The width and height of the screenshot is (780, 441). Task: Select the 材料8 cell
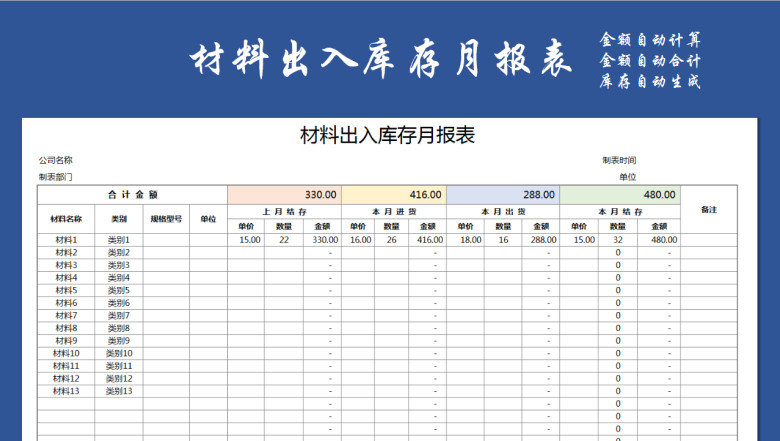[66, 328]
